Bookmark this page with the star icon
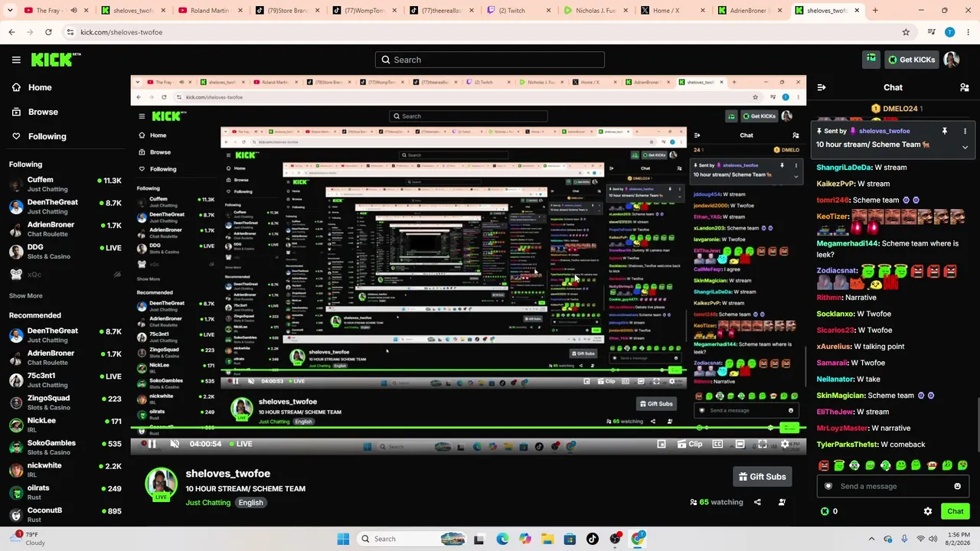This screenshot has height=551, width=980. coord(906,32)
